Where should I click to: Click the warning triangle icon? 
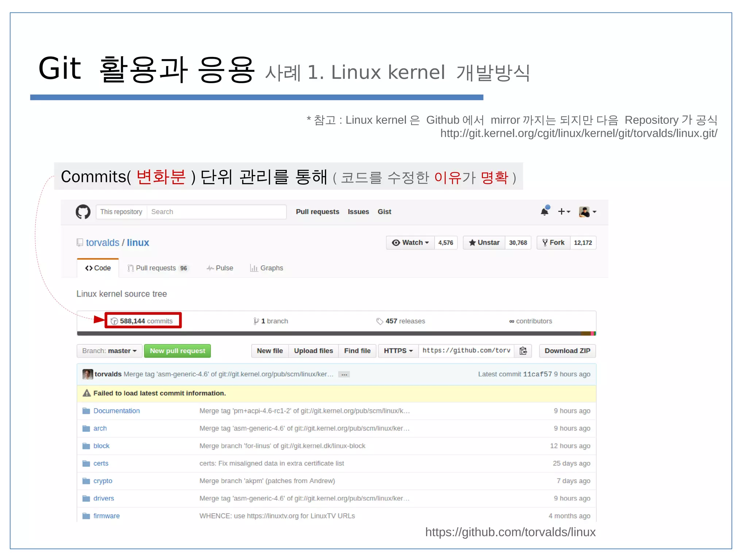(86, 393)
